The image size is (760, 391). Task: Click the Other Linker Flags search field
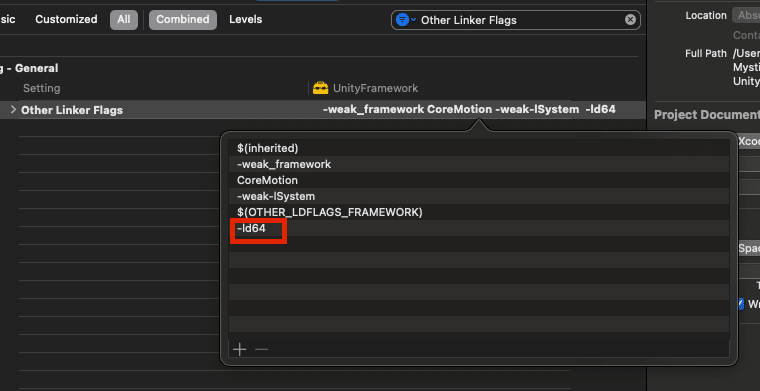[516, 20]
